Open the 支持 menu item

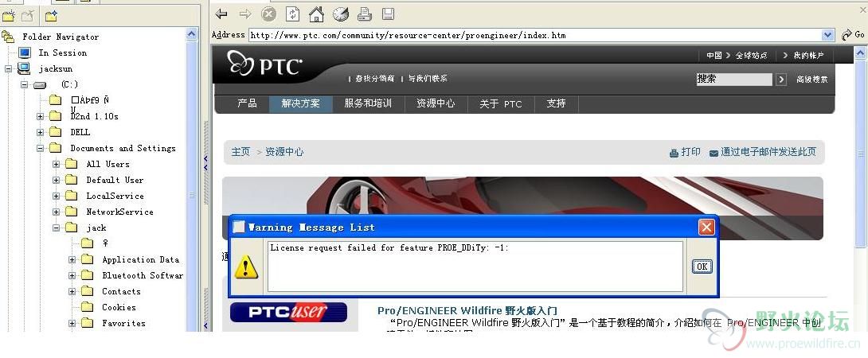point(557,103)
